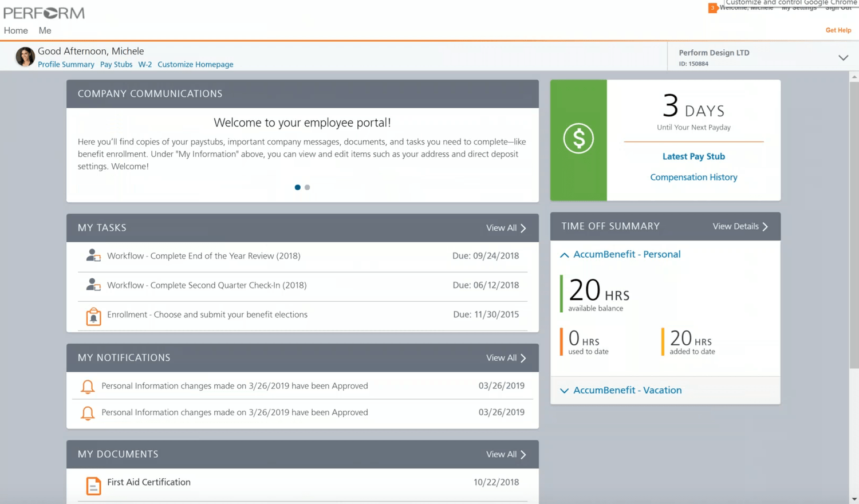Screen dimensions: 859x504
Task: Click the chevron beside Time Off View Details
Action: [765, 226]
